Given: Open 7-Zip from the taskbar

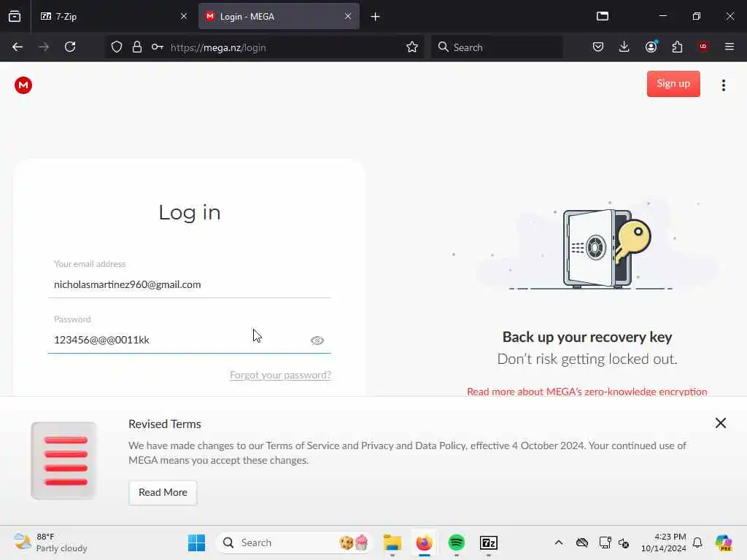Looking at the screenshot, I should tap(488, 542).
